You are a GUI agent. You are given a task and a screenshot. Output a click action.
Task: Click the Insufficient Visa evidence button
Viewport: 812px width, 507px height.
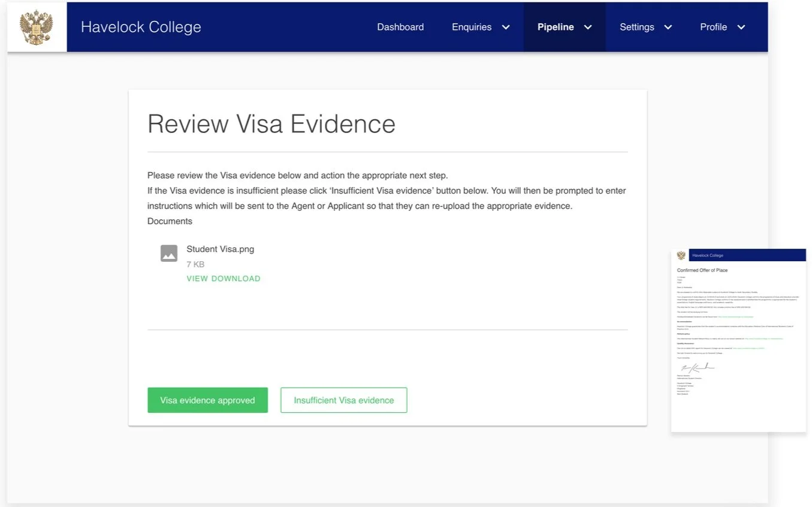pos(343,400)
